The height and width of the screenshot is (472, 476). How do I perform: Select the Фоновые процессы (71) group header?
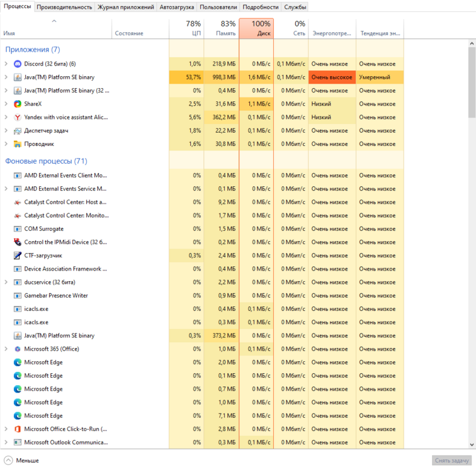point(46,161)
